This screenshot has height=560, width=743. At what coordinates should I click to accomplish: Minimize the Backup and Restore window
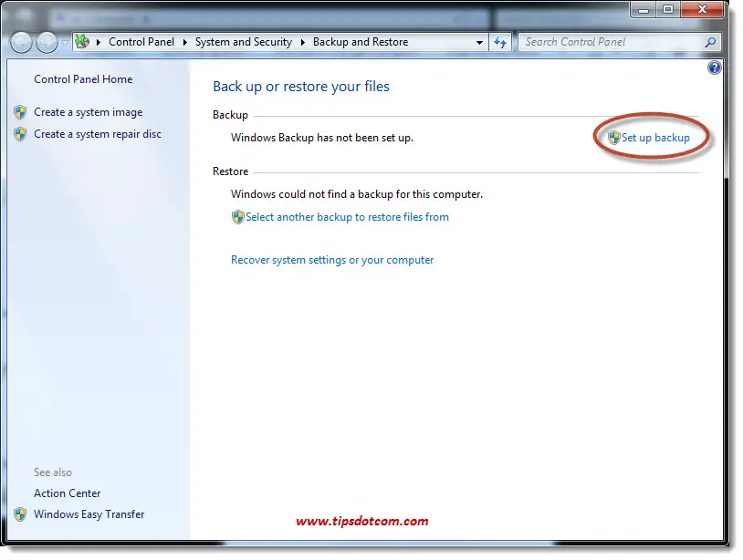pos(644,9)
